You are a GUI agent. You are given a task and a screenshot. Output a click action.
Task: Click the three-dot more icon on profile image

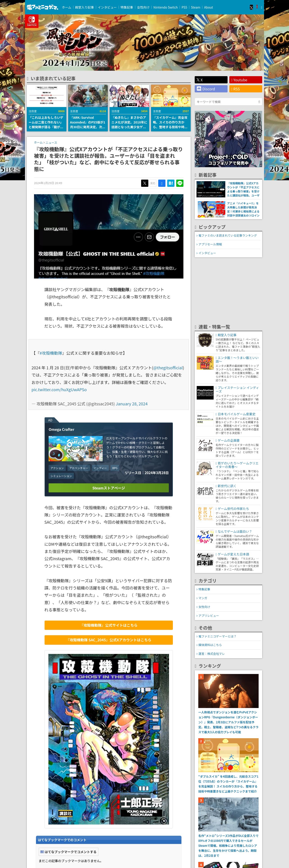(x=138, y=237)
